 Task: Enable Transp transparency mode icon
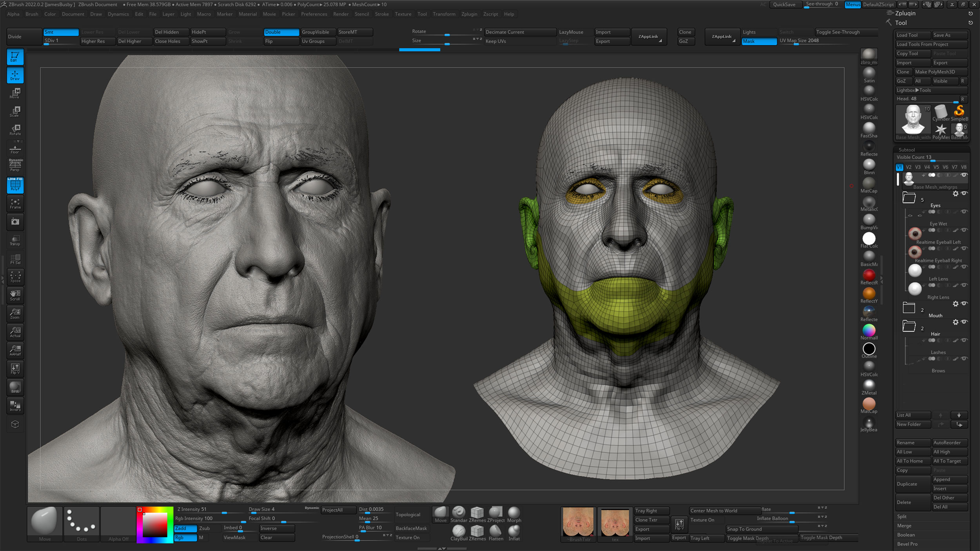[x=15, y=240]
